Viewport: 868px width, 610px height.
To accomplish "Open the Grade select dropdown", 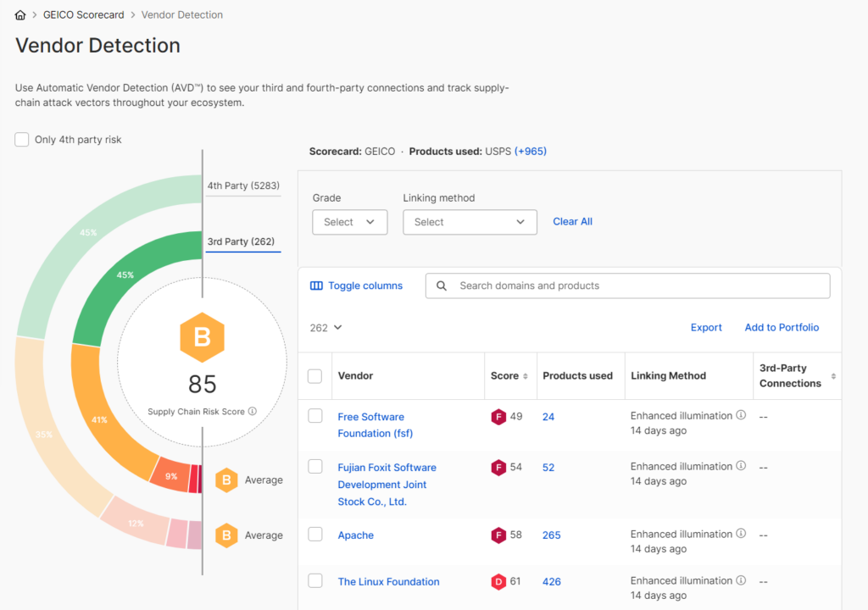I will click(x=350, y=222).
